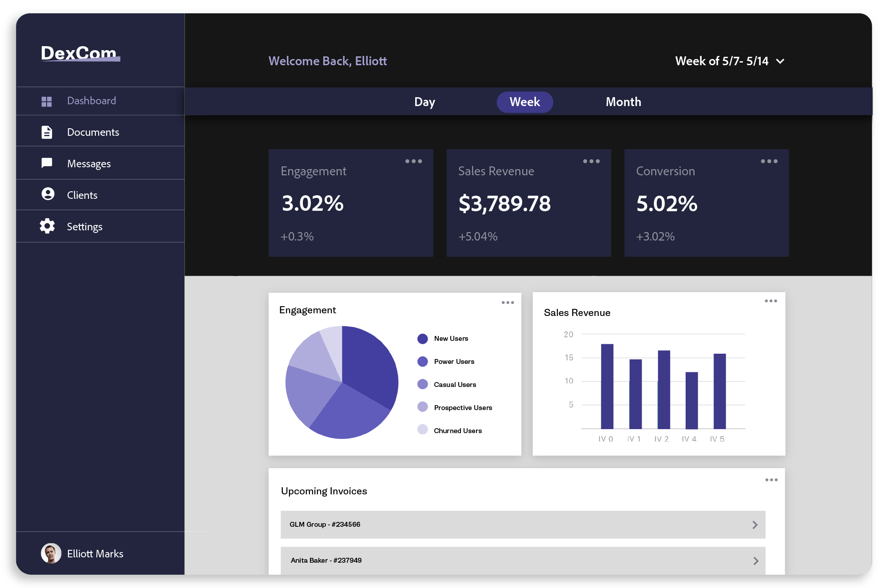Click the New Users color swatch

coord(422,338)
